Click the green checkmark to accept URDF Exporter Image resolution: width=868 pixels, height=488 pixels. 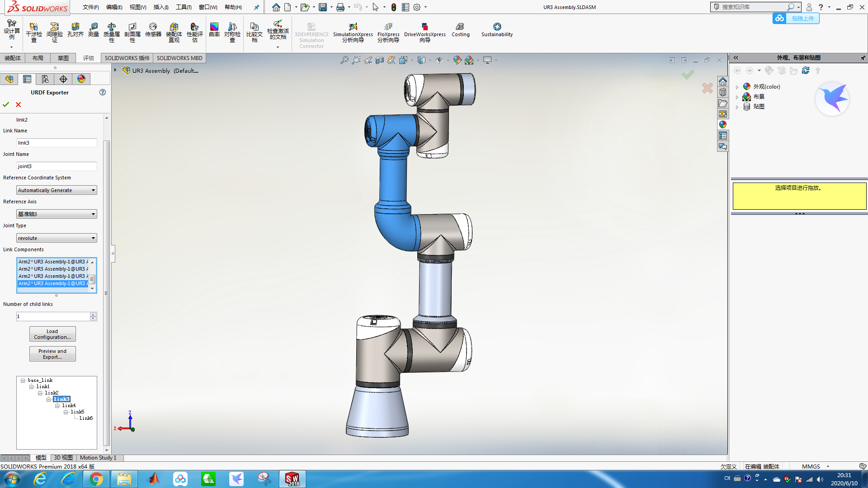tap(6, 104)
